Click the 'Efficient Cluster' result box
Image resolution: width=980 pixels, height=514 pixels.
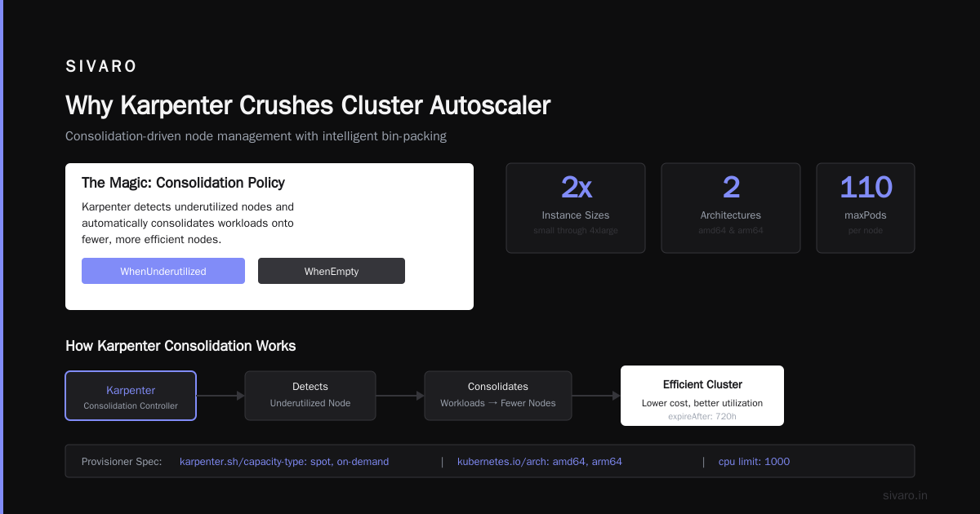[x=702, y=396]
